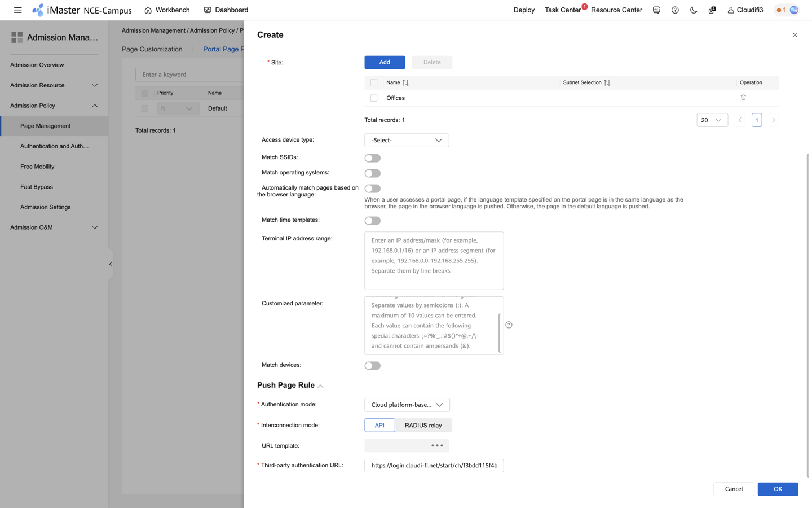The image size is (812, 508).
Task: Click the Add button under Site
Action: [x=385, y=62]
